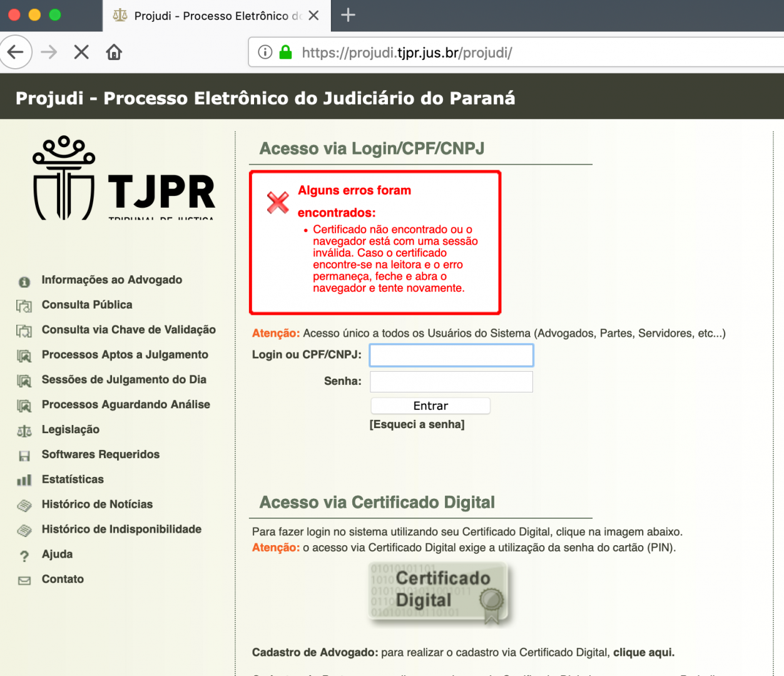
Task: Click the scales icon beside Legislação
Action: pyautogui.click(x=24, y=431)
